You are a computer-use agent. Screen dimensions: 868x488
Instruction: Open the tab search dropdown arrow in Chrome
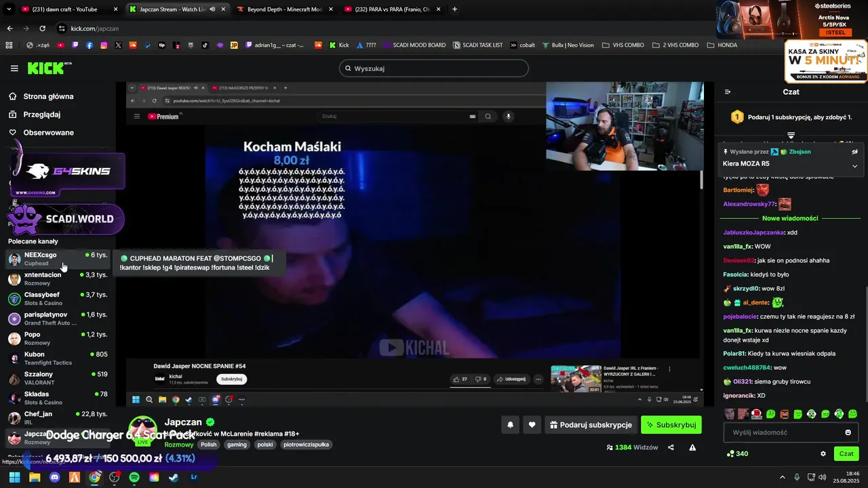[x=9, y=9]
